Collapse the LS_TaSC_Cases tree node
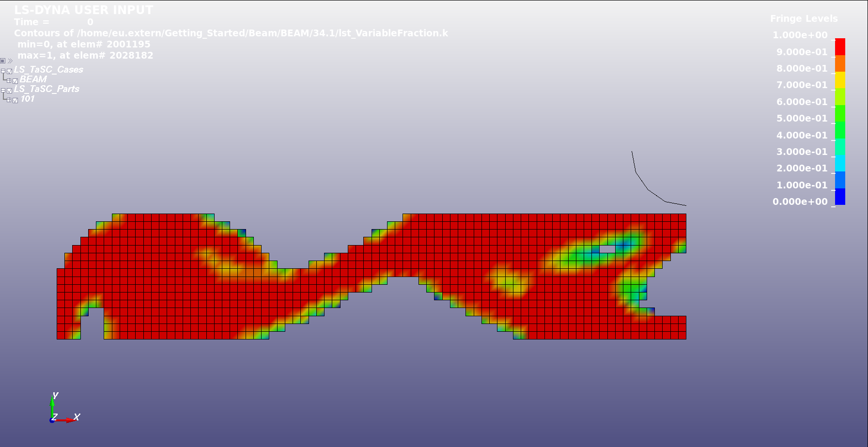This screenshot has height=447, width=868. point(3,71)
